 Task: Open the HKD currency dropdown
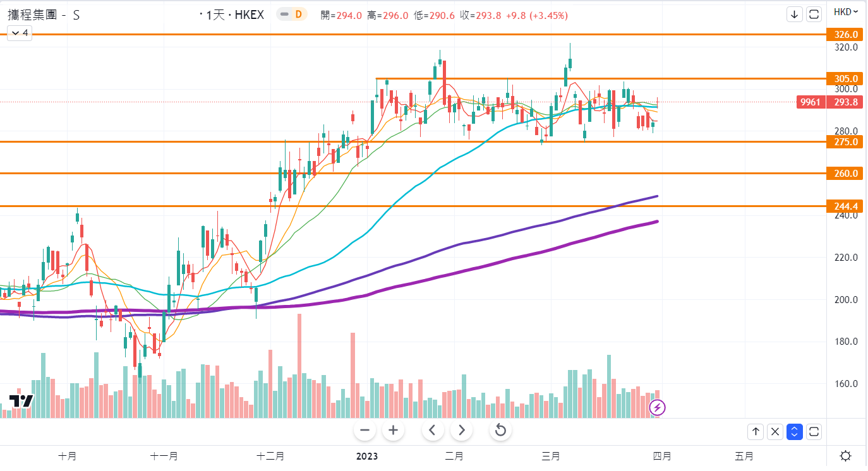846,12
